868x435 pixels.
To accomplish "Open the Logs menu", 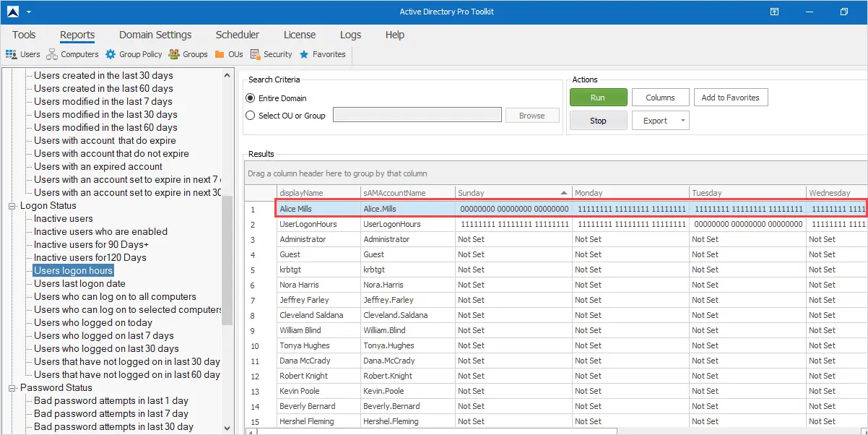I will (x=350, y=35).
